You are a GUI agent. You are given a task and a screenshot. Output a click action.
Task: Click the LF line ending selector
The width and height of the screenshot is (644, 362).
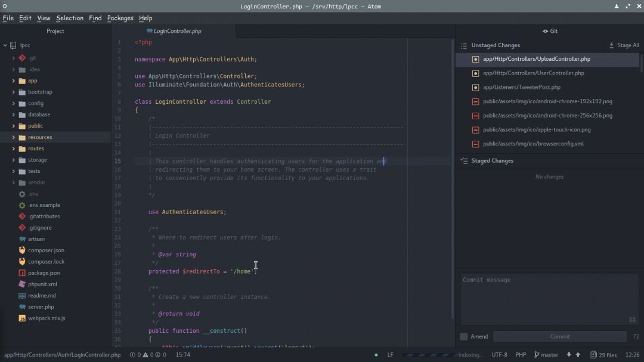[390, 355]
